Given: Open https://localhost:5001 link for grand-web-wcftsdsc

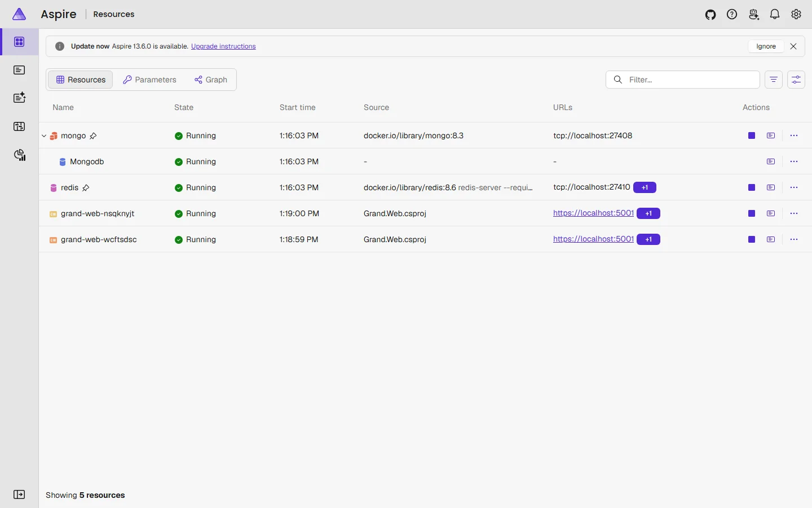Looking at the screenshot, I should pos(593,239).
